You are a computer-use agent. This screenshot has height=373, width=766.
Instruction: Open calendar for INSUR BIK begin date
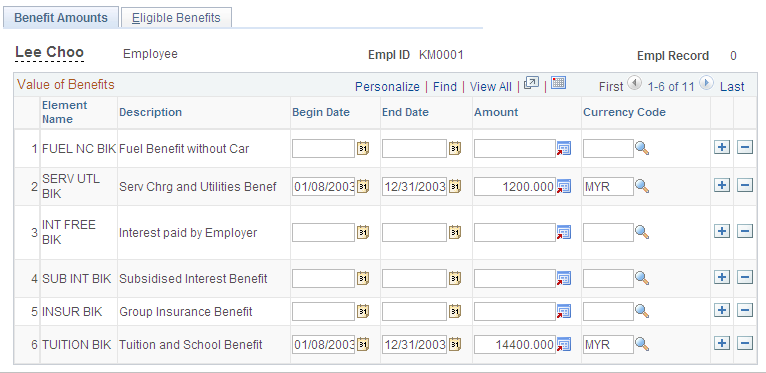click(362, 311)
